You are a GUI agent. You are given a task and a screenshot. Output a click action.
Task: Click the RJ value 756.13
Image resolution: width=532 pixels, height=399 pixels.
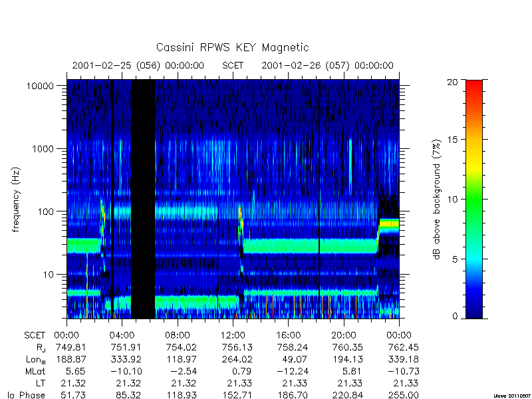pyautogui.click(x=237, y=348)
